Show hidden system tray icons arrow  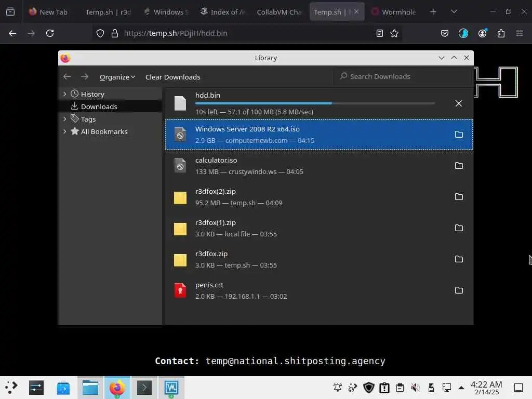click(x=461, y=388)
